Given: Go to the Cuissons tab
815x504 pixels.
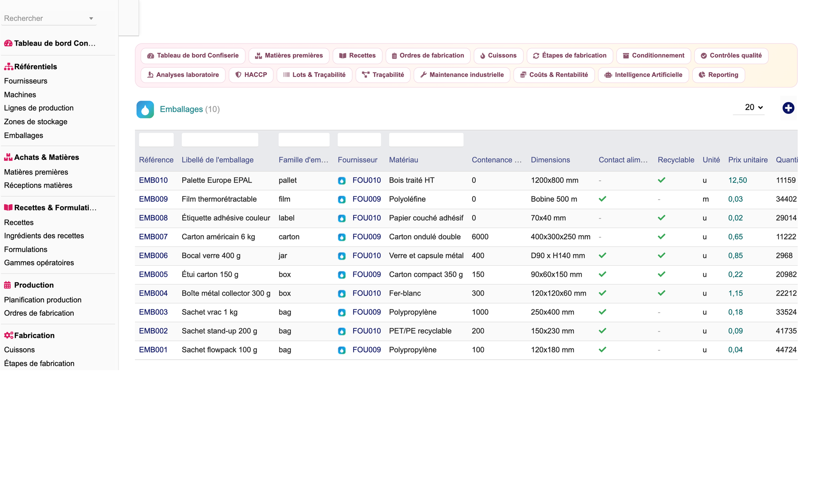Looking at the screenshot, I should pos(498,56).
